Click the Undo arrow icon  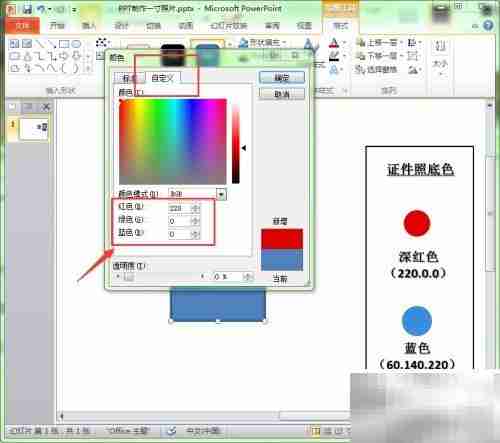pos(42,9)
